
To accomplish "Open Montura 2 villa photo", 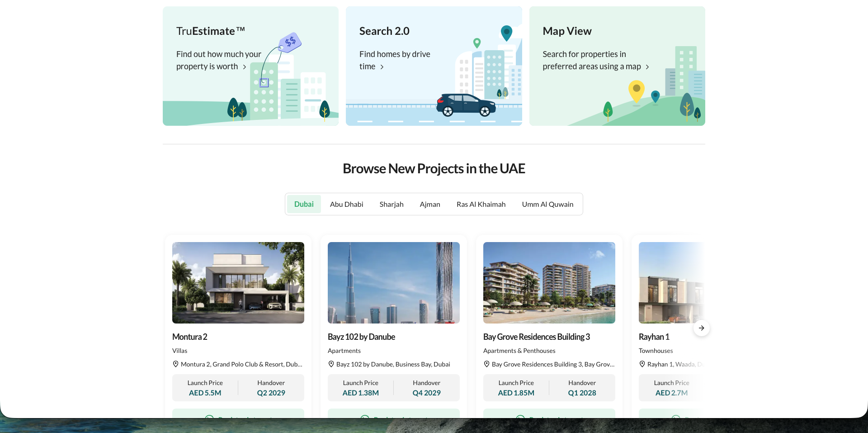I will click(x=238, y=283).
